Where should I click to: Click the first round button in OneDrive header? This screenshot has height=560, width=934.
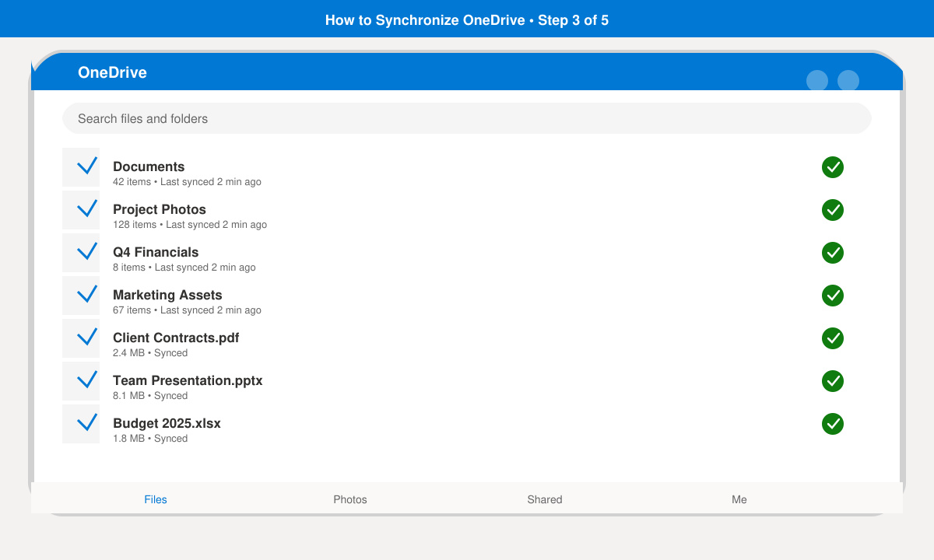[817, 81]
